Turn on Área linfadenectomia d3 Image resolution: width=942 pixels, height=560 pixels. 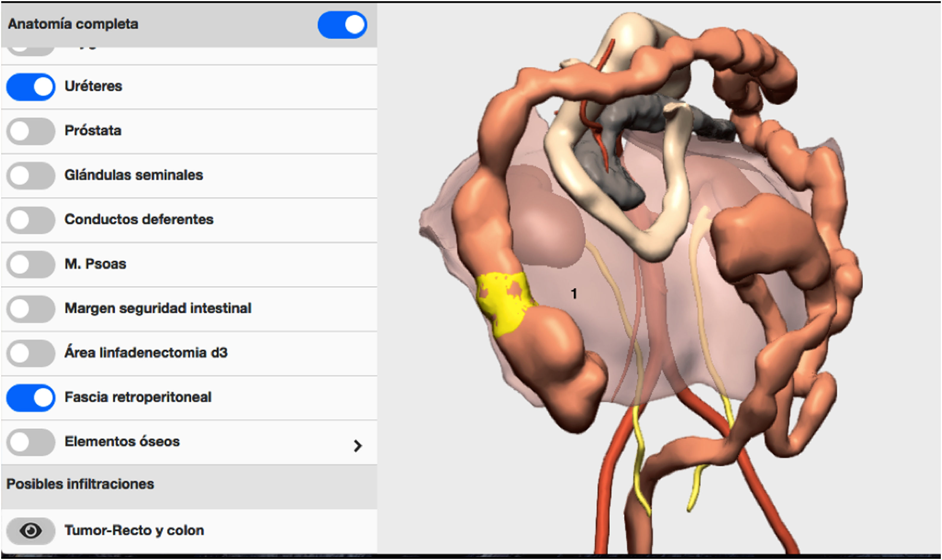31,353
